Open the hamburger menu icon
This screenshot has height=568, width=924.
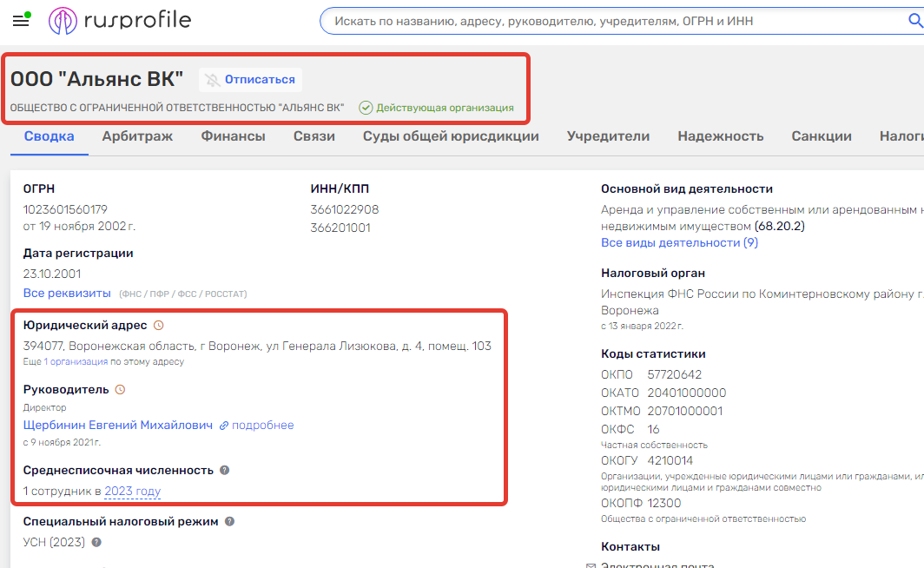point(21,21)
